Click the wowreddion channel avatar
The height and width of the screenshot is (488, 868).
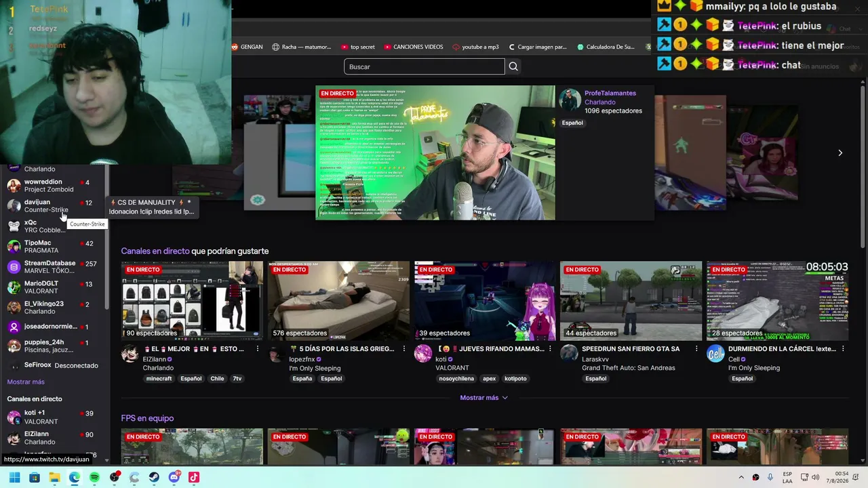tap(14, 186)
